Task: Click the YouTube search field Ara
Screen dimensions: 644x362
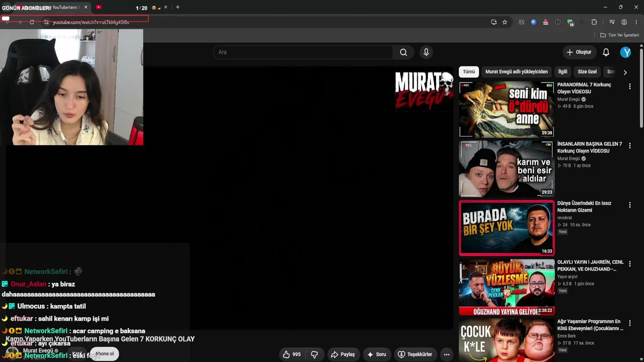Action: [303, 52]
